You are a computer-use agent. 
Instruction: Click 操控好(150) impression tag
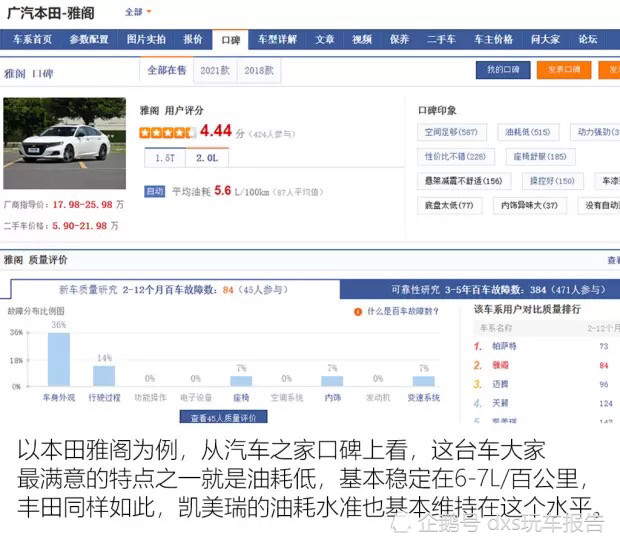[552, 181]
